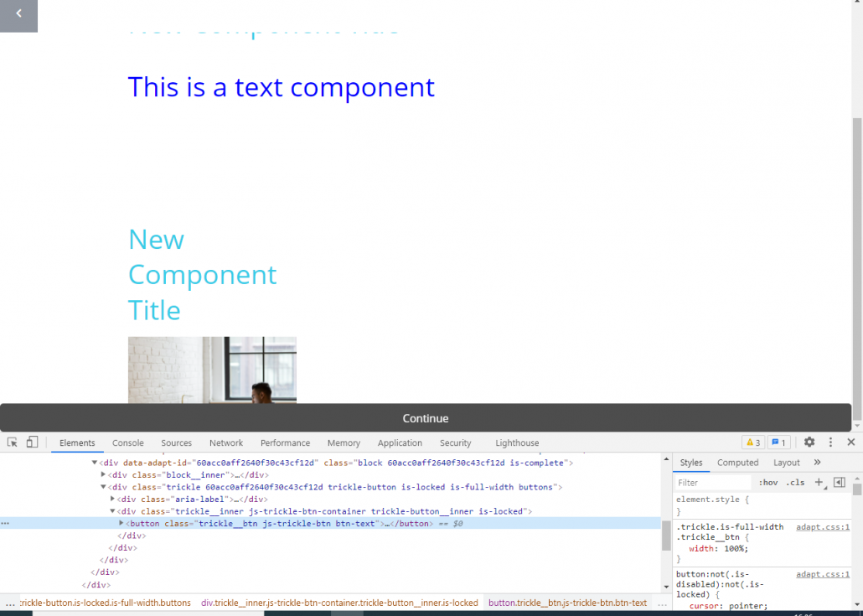
Task: Toggle element state with :hov button
Action: point(768,482)
